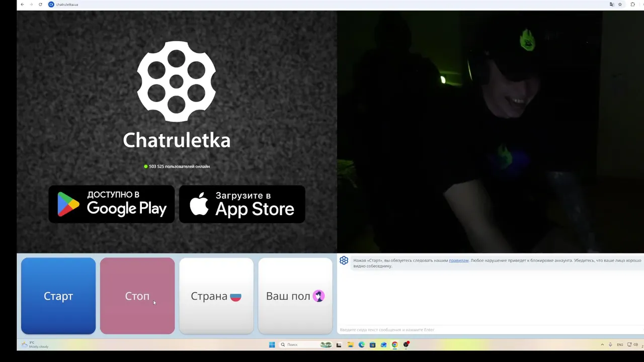Click the browser Back arrow
The image size is (644, 362).
(x=22, y=5)
